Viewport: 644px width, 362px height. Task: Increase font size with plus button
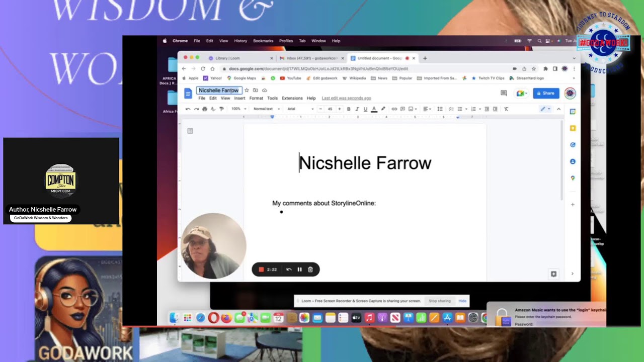[340, 109]
